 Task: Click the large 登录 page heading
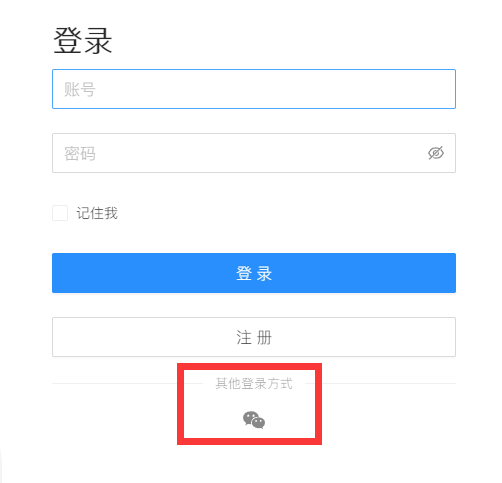[83, 41]
